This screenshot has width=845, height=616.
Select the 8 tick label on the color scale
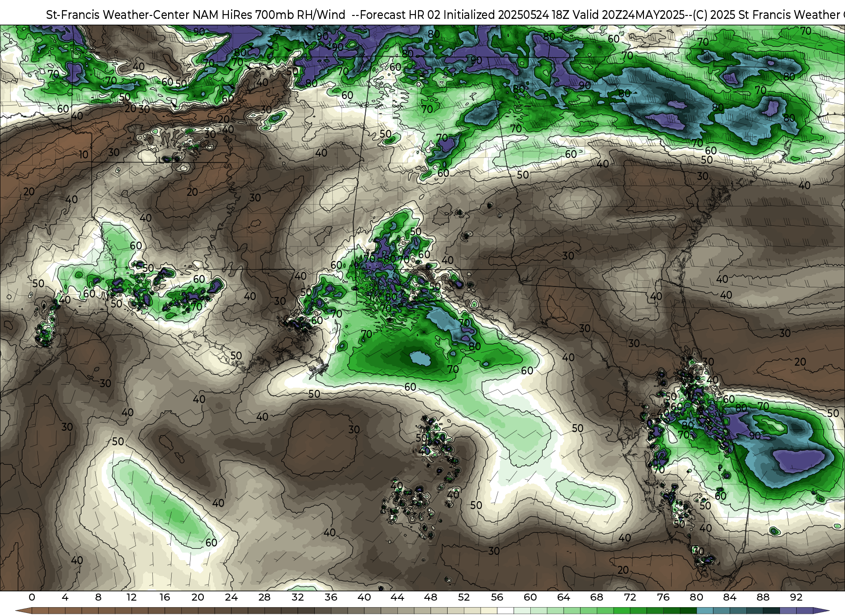tap(98, 598)
